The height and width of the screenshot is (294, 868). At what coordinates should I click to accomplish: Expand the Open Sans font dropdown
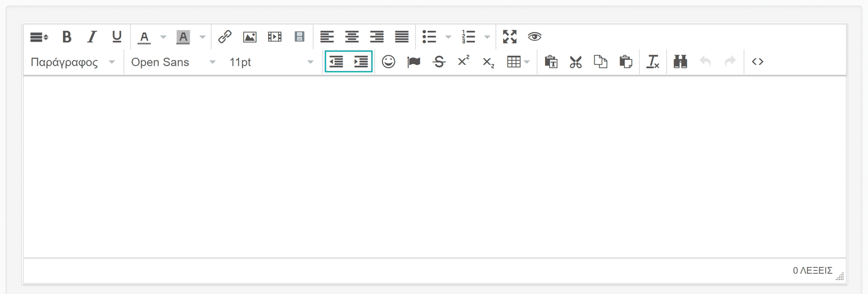[173, 62]
